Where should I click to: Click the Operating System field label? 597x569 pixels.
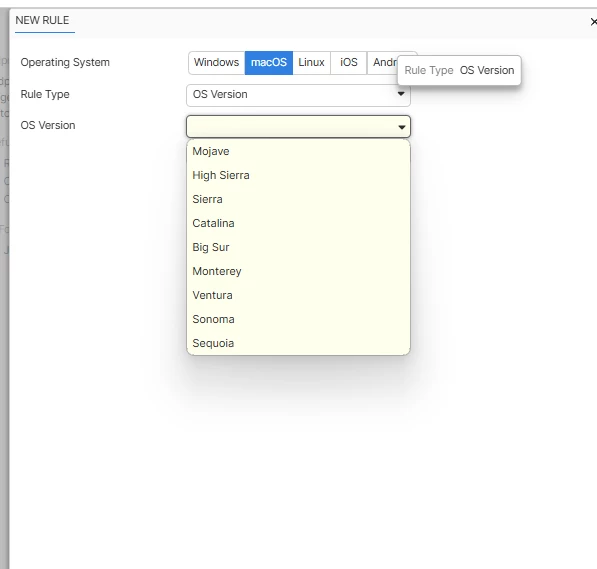click(x=65, y=62)
